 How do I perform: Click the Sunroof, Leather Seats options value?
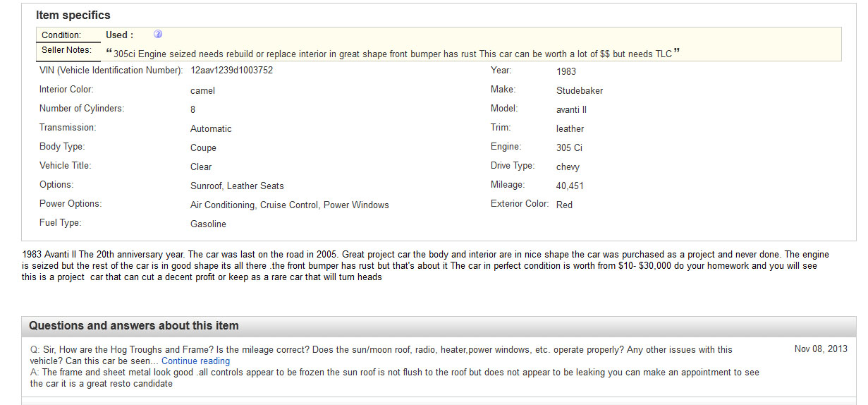[237, 186]
